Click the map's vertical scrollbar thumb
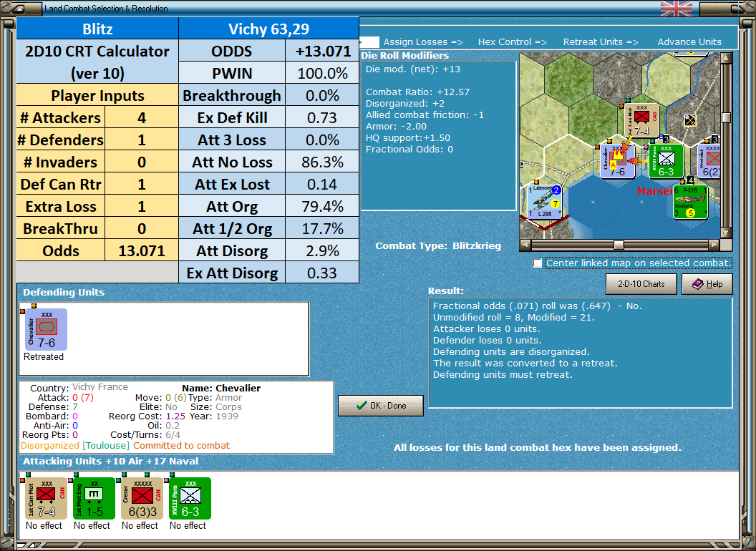This screenshot has width=756, height=551. (x=726, y=117)
